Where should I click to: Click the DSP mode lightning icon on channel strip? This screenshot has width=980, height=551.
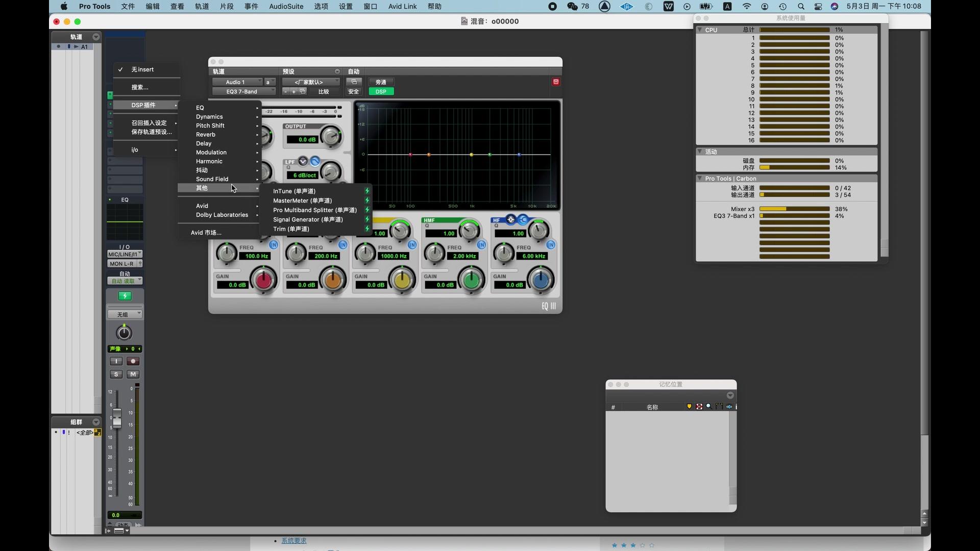(125, 296)
